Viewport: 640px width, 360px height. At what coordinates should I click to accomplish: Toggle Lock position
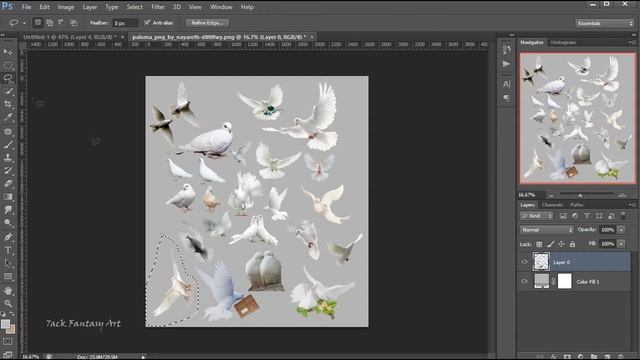point(561,244)
